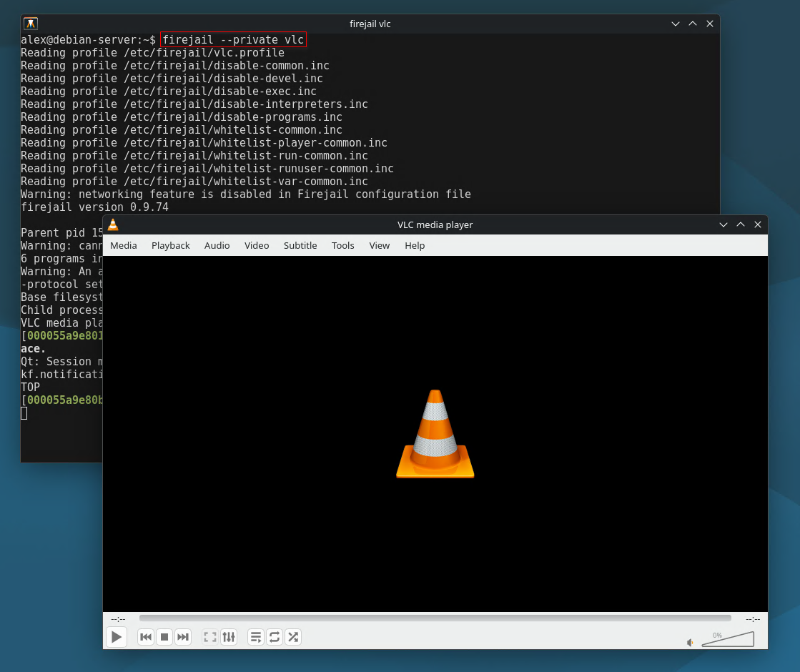This screenshot has height=672, width=800.
Task: Close the VLC media player window
Action: [x=758, y=224]
